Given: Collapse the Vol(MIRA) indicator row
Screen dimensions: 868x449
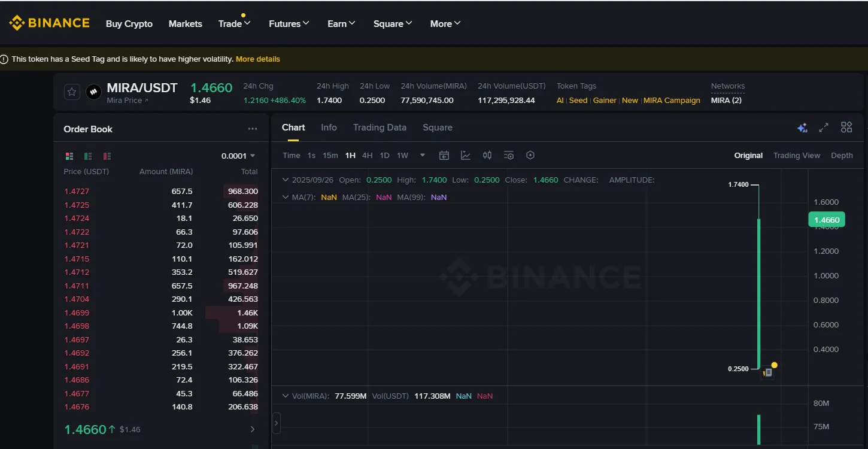Looking at the screenshot, I should click(x=286, y=396).
